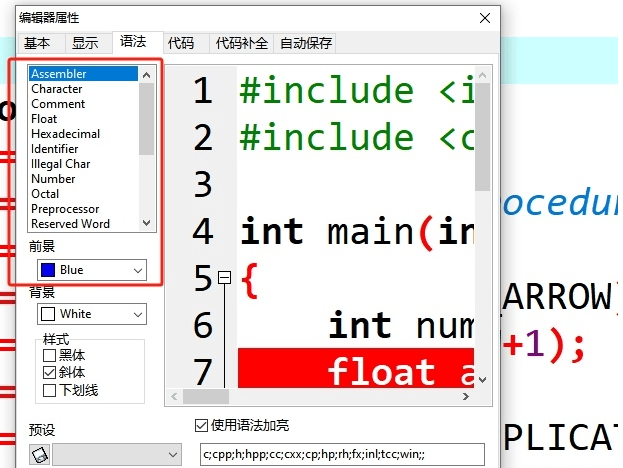The width and height of the screenshot is (623, 468).
Task: Select Comment in the syntax list
Action: point(58,104)
